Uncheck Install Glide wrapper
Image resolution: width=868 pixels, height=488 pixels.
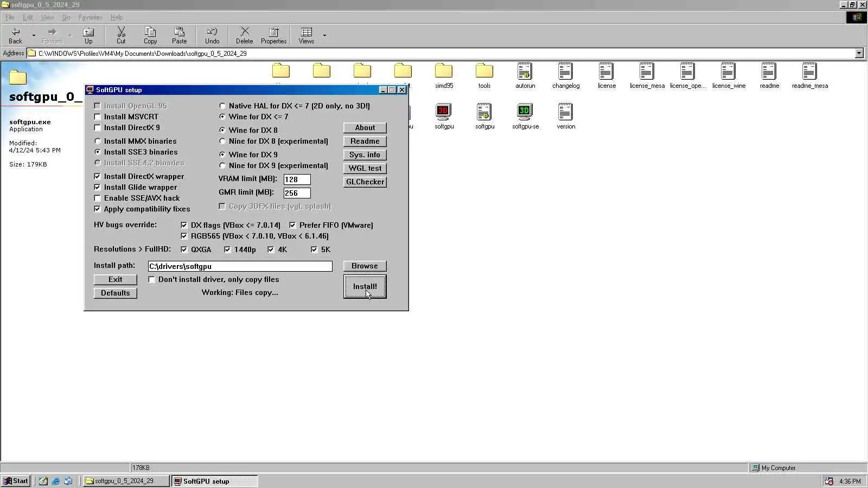tap(98, 187)
